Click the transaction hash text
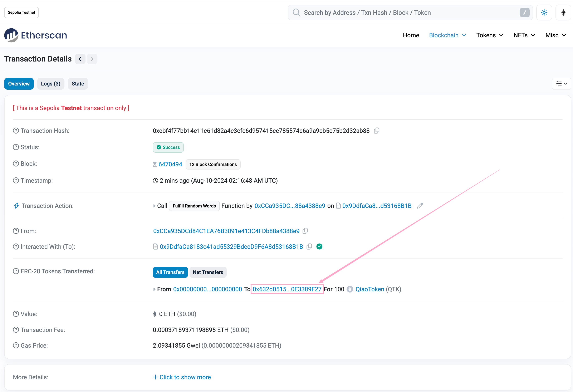The image size is (573, 392). [x=261, y=131]
